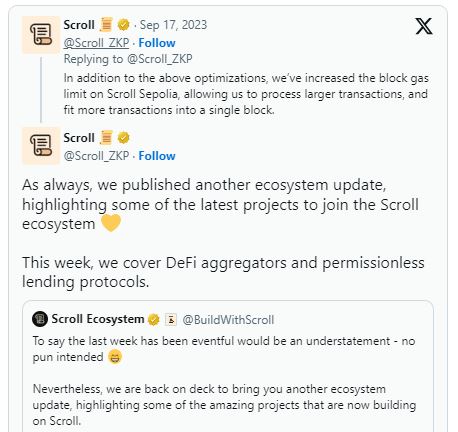Open the X logo in top corner
The width and height of the screenshot is (458, 432).
[x=424, y=26]
